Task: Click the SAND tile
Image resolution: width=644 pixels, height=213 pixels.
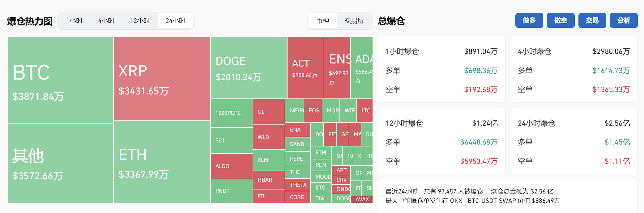Action: click(x=298, y=144)
